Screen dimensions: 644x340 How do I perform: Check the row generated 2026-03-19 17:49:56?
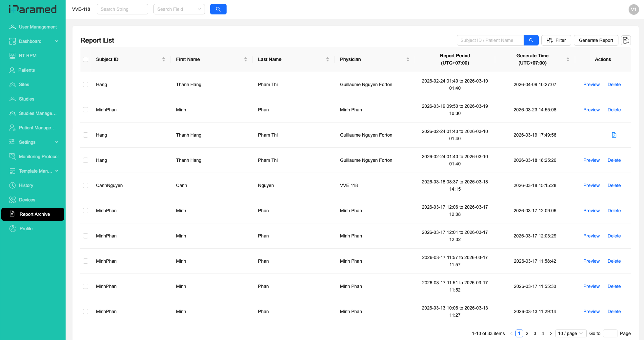[86, 135]
